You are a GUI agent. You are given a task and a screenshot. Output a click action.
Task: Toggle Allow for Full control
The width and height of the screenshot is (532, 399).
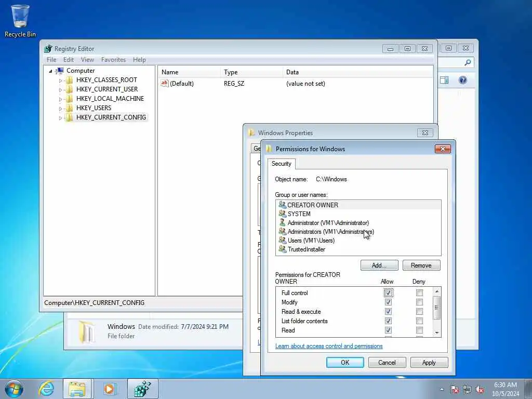389,292
